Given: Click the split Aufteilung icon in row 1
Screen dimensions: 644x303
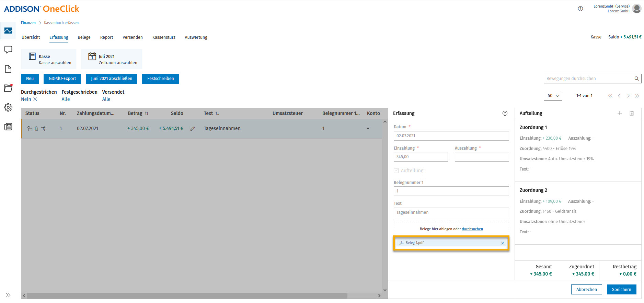Looking at the screenshot, I should 43,129.
